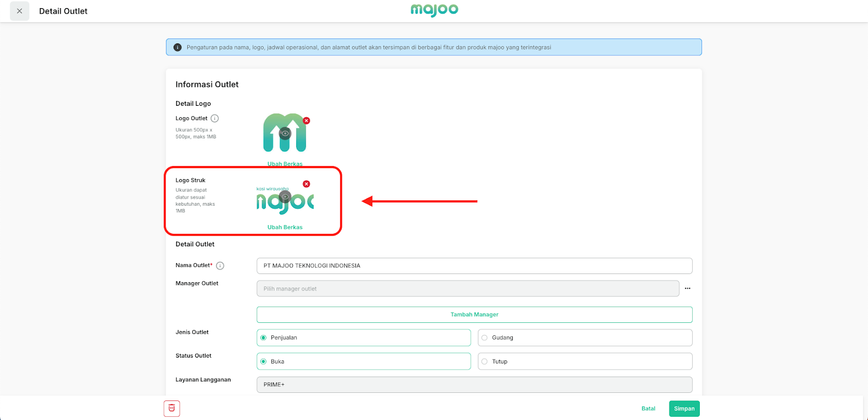Click the Logo Struk label
Viewport: 868px width, 420px height.
(190, 180)
